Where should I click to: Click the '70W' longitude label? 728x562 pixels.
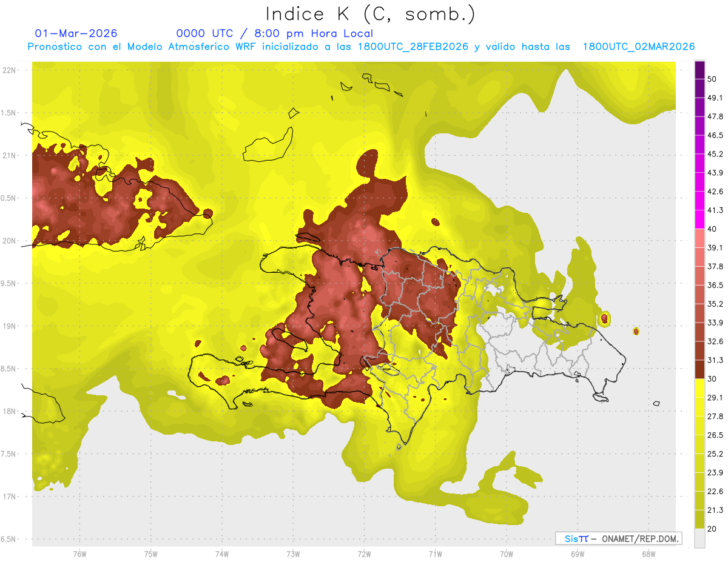tap(507, 554)
